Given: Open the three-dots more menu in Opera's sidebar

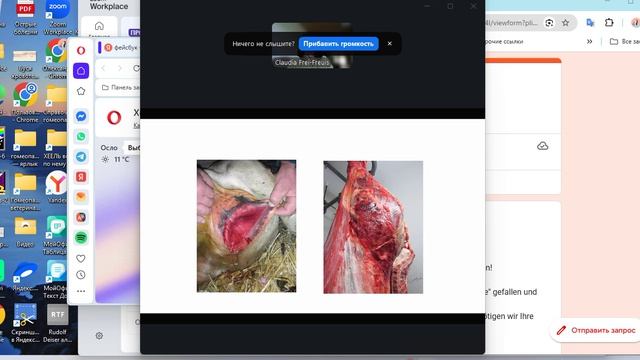Looking at the screenshot, I should (81, 291).
